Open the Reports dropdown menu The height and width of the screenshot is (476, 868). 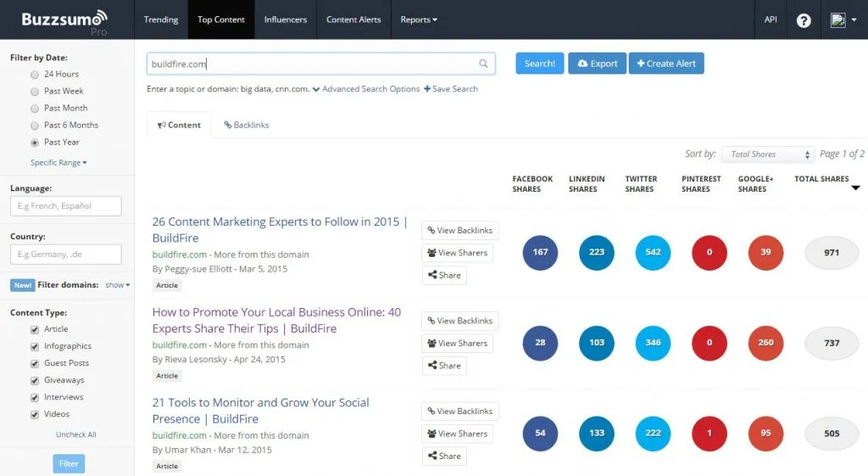pyautogui.click(x=419, y=20)
